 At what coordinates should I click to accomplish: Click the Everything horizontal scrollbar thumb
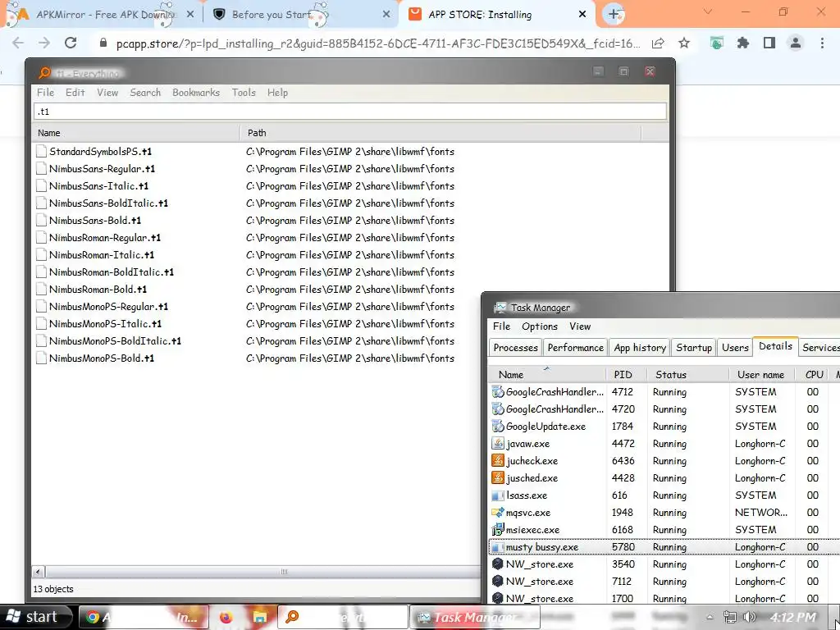[x=284, y=572]
